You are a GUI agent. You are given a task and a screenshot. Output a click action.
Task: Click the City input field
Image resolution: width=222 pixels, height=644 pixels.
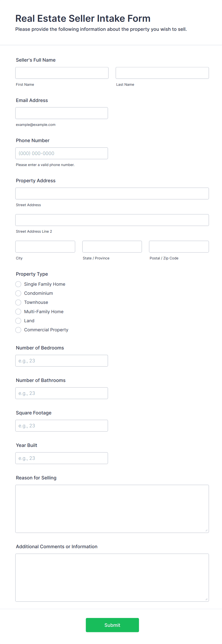pos(45,247)
